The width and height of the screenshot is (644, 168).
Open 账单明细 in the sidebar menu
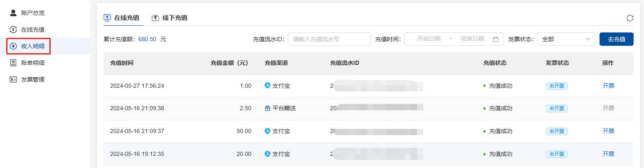(x=33, y=63)
